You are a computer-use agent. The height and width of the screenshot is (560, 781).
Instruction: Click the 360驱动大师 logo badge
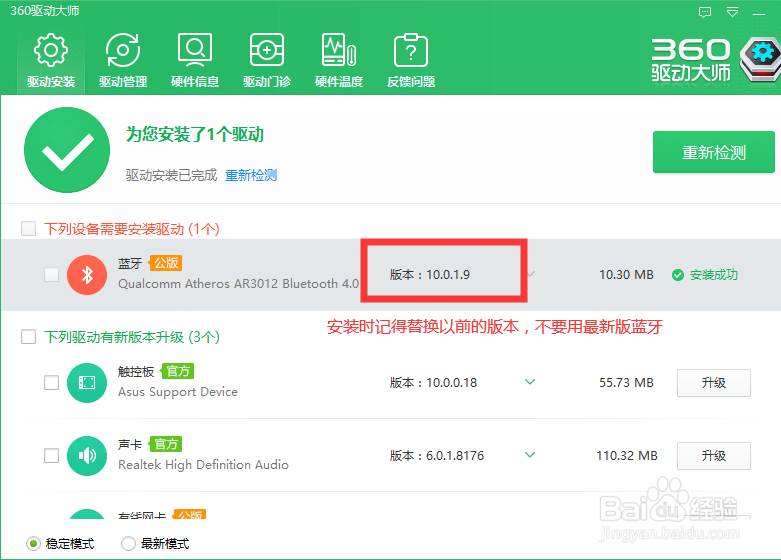[x=760, y=59]
